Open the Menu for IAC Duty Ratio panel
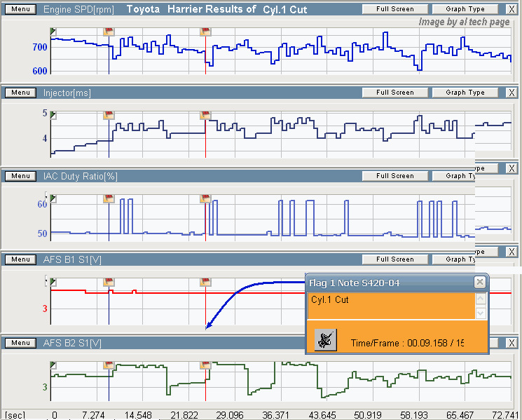Viewport: 522px width, 420px height. (x=20, y=176)
